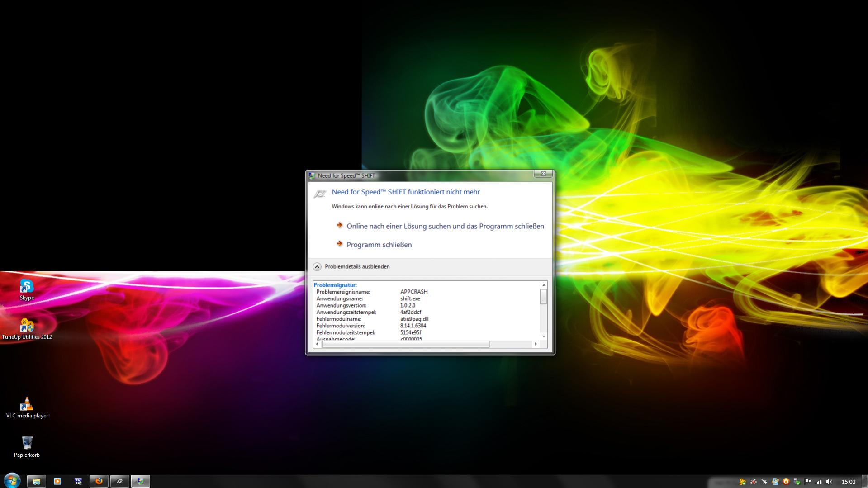This screenshot has width=868, height=488.
Task: Open the VLC media player desktop shortcut
Action: pos(27,407)
